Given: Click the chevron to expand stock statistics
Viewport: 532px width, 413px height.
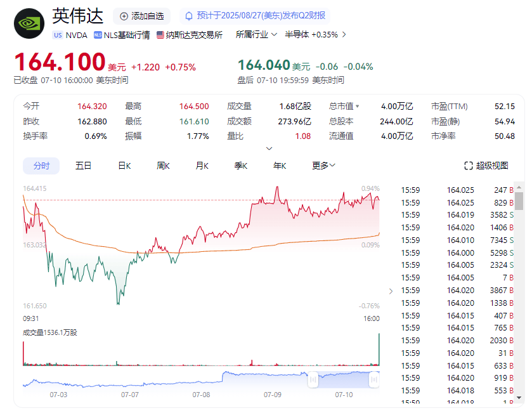Looking at the screenshot, I should (x=269, y=148).
